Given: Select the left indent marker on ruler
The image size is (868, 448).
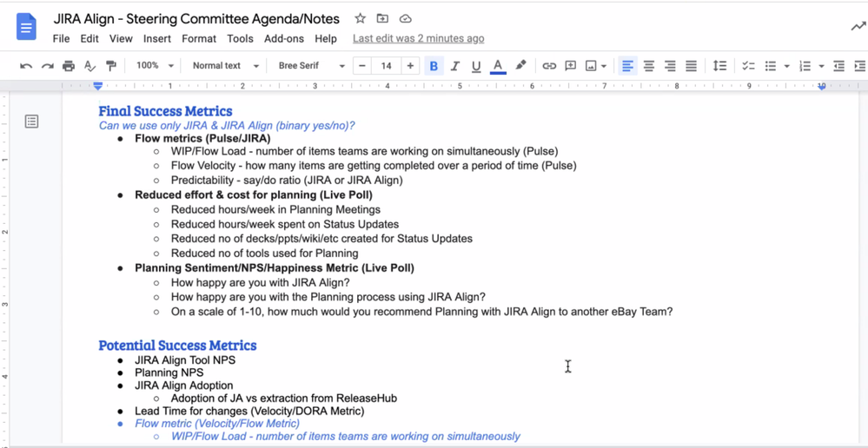Looking at the screenshot, I should click(98, 86).
